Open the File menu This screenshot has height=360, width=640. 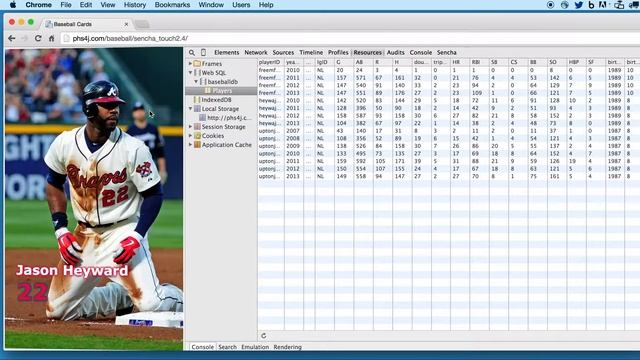[x=66, y=5]
